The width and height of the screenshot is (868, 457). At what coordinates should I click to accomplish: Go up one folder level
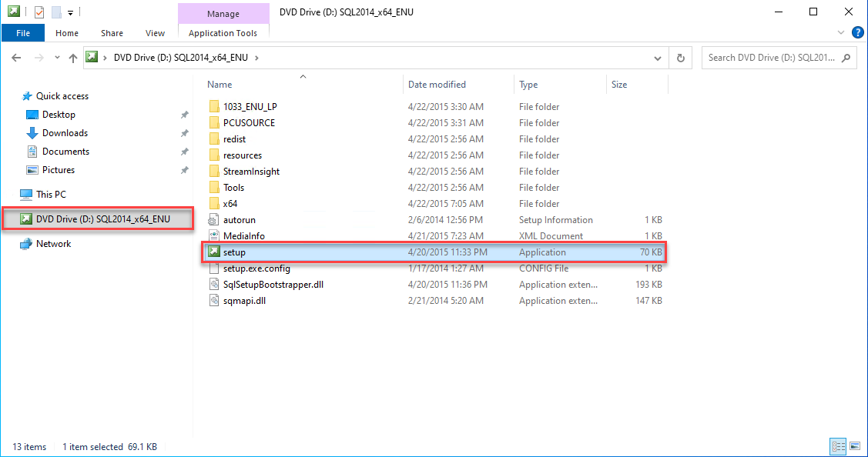point(73,58)
